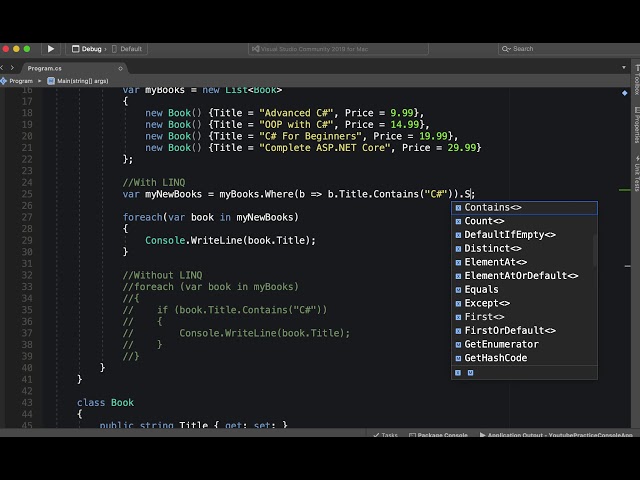
Task: Toggle the method filter in completion footer
Action: click(471, 373)
